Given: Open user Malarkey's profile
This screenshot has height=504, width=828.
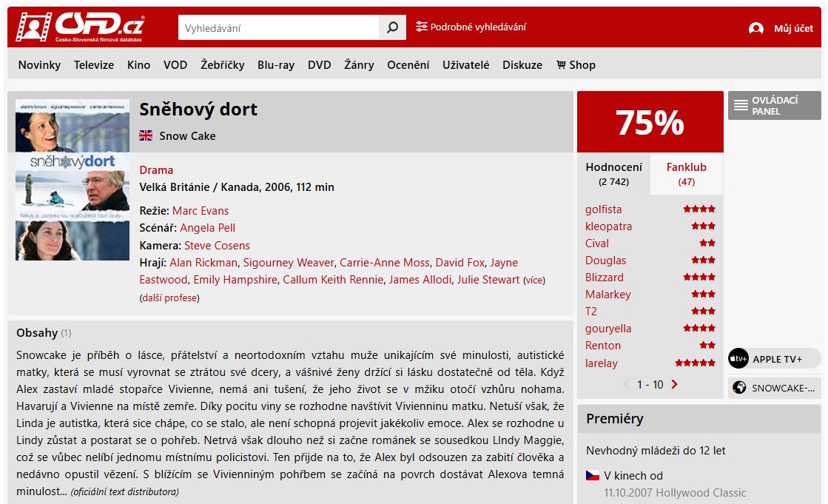Looking at the screenshot, I should (x=607, y=295).
